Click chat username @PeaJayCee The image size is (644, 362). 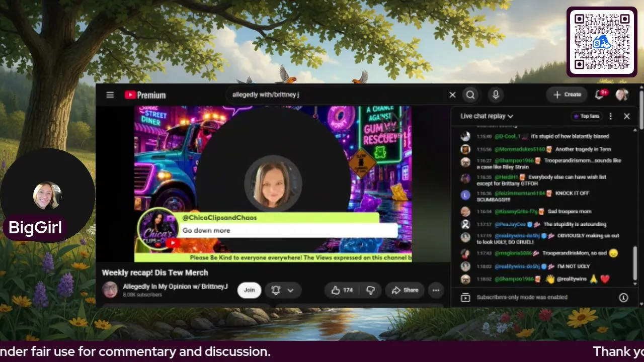[510, 224]
